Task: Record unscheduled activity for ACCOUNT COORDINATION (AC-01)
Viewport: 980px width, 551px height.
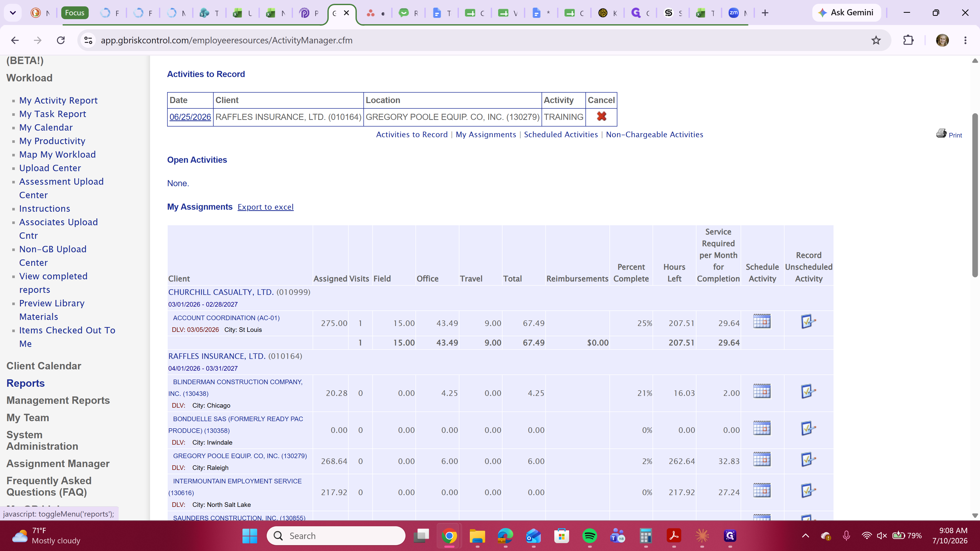Action: (808, 321)
